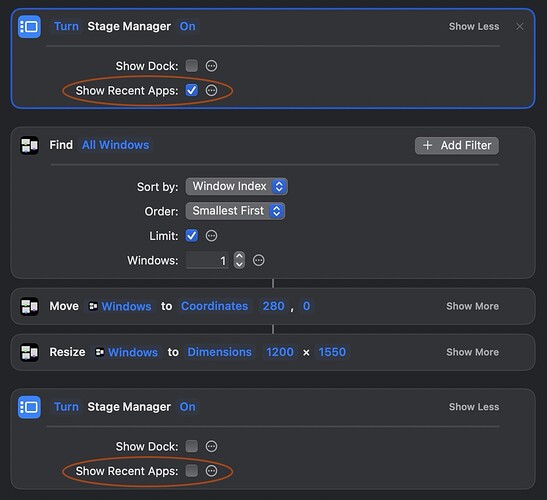
Task: Open variable options beside Windows count stepper
Action: coord(258,260)
